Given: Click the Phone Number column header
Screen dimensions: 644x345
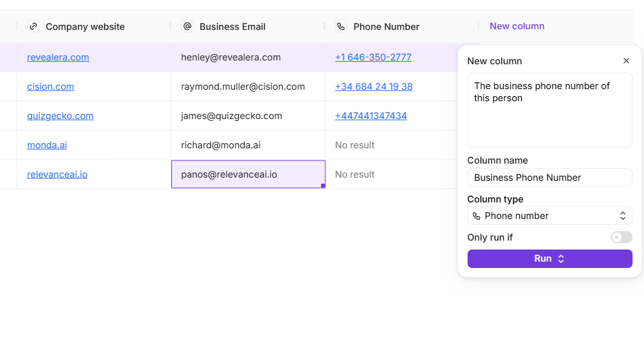Looking at the screenshot, I should coord(386,27).
